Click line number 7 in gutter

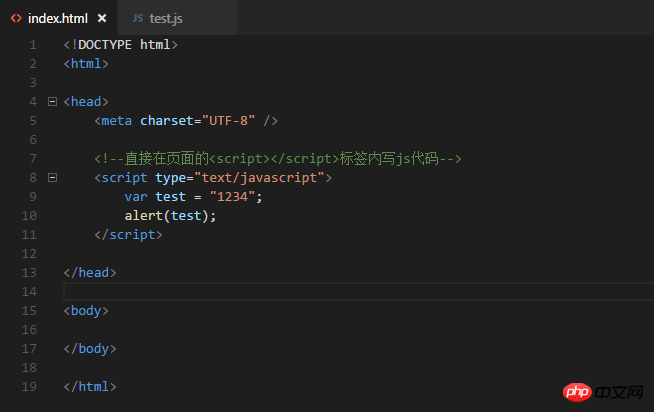tap(33, 158)
